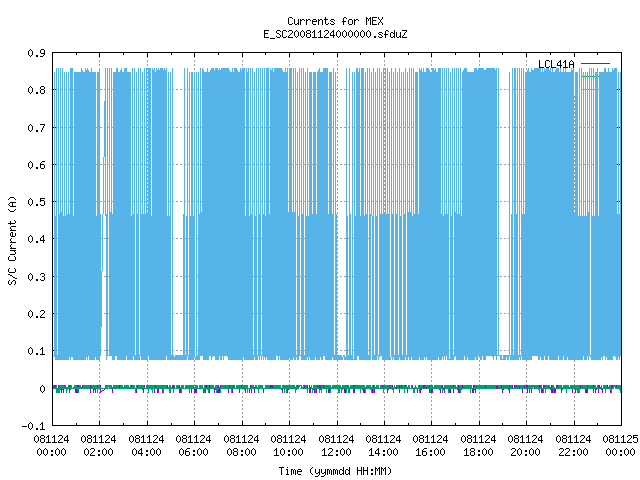Click the LCL41A legend label
The width and height of the screenshot is (640, 480).
click(x=556, y=64)
